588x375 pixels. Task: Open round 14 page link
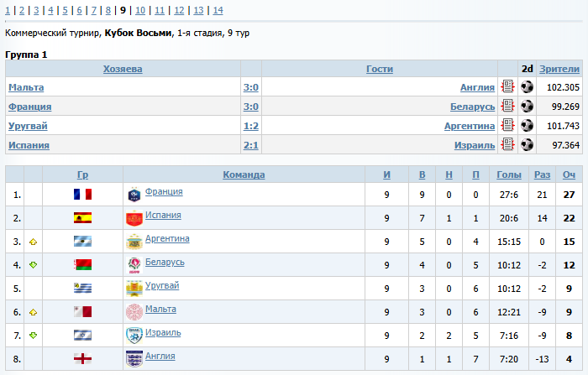tap(218, 10)
